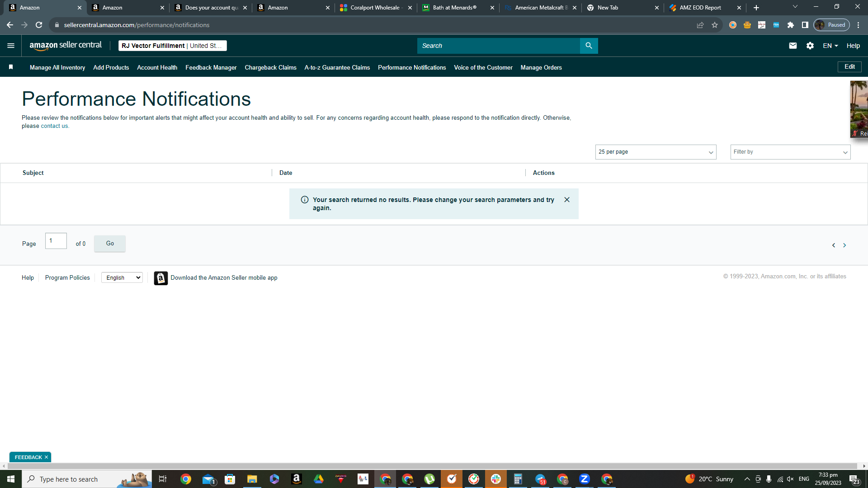Open Add Products page
Viewport: 868px width, 488px height.
(111, 67)
